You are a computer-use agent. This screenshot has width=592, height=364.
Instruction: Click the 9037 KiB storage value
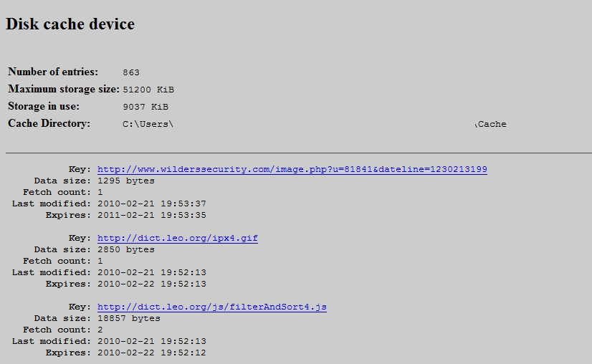pyautogui.click(x=145, y=107)
